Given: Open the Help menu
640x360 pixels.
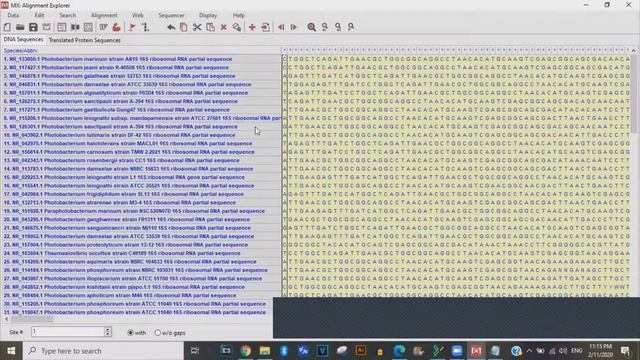Looking at the screenshot, I should click(239, 15).
